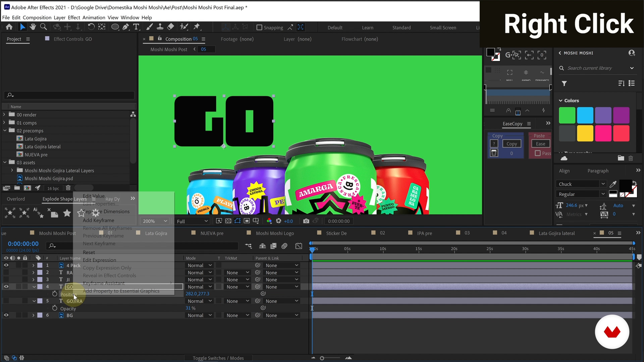Open the Edit menu
Image resolution: width=644 pixels, height=362 pixels.
click(x=16, y=17)
